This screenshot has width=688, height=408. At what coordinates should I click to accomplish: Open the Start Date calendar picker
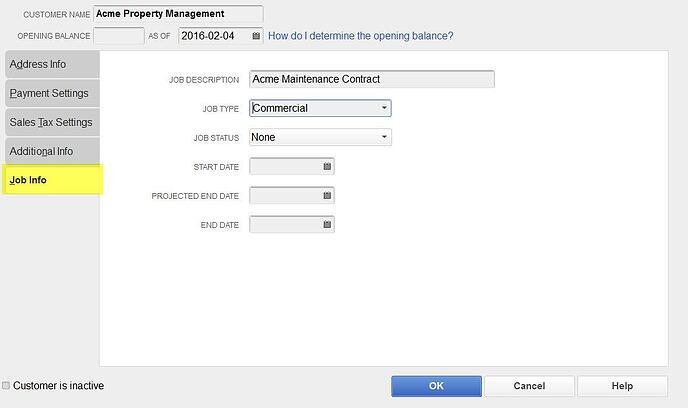[x=327, y=167]
